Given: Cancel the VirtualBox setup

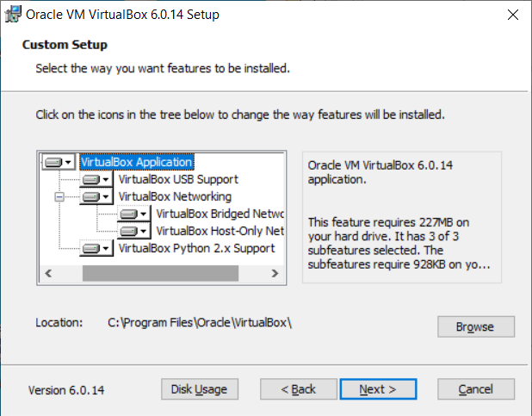Looking at the screenshot, I should point(475,389).
